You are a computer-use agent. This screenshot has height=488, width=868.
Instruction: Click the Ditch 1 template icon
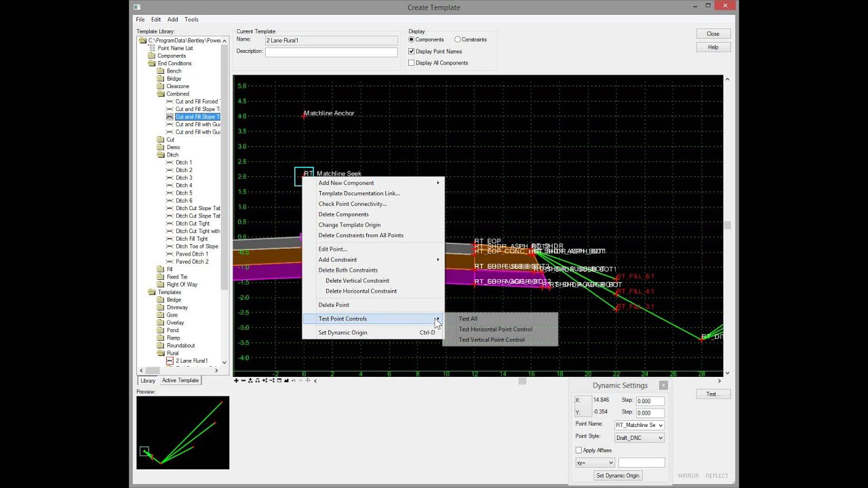pos(170,163)
